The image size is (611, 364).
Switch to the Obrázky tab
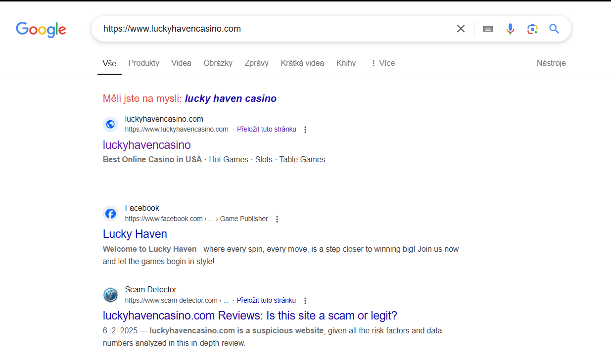tap(218, 63)
